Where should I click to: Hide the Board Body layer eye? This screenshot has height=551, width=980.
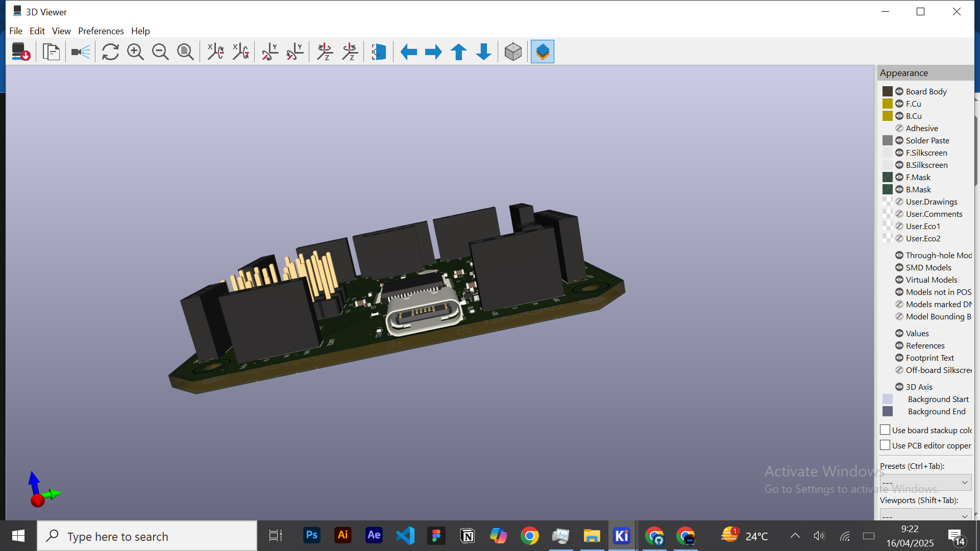899,91
